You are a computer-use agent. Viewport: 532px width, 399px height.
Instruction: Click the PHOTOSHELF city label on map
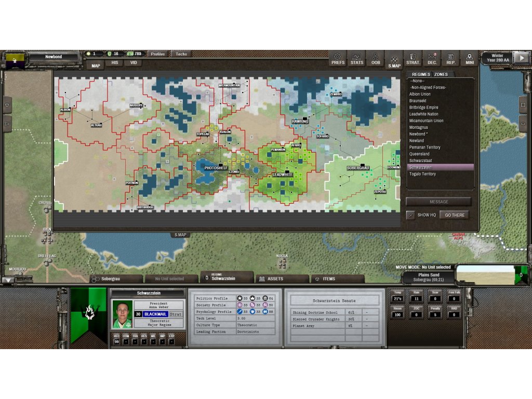coord(216,168)
